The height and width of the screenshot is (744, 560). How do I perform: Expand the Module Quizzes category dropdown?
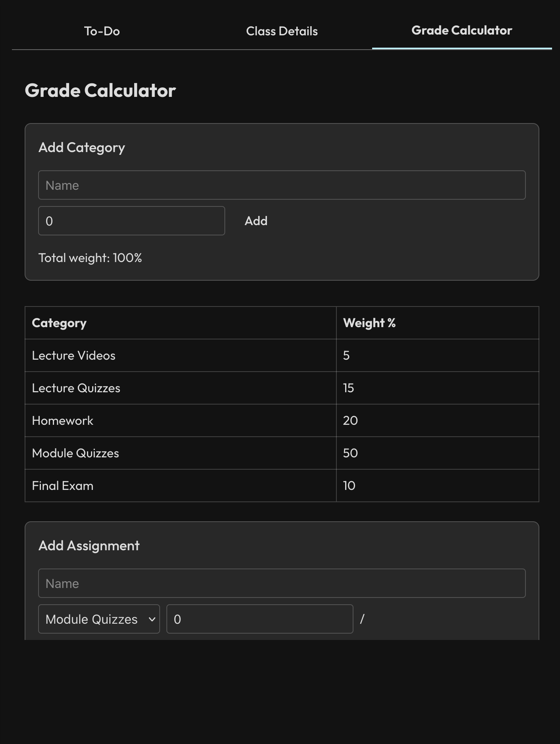99,619
